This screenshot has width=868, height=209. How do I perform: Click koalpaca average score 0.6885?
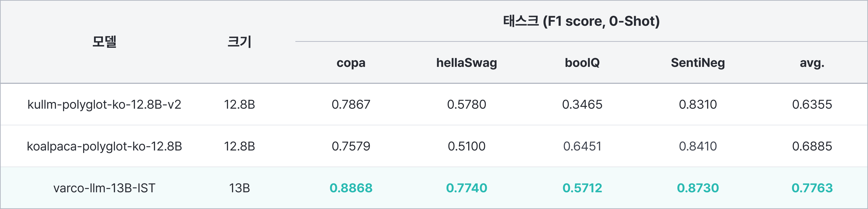[812, 146]
